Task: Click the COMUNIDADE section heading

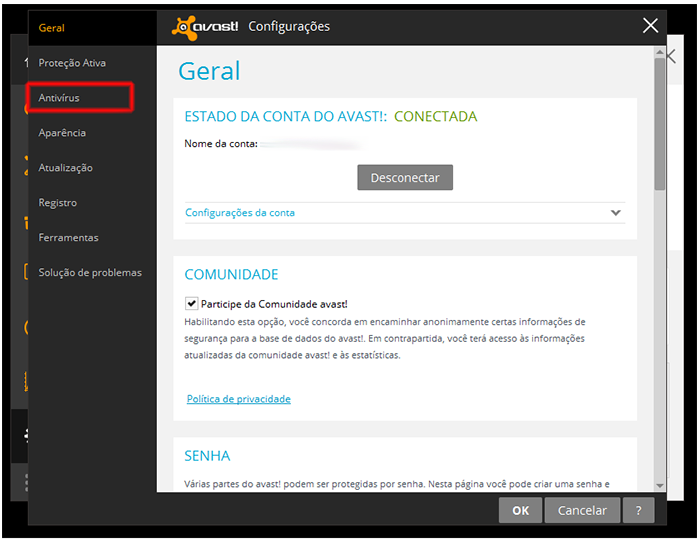Action: click(231, 274)
